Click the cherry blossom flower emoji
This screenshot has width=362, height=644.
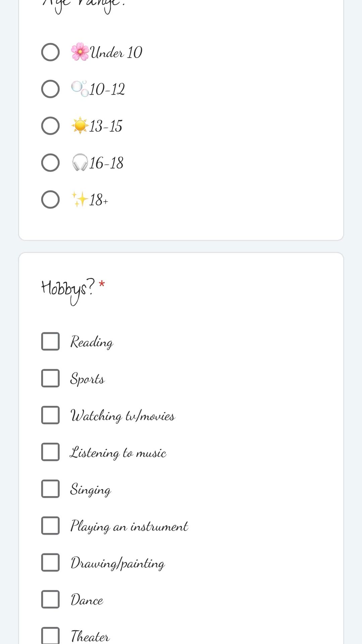(80, 52)
